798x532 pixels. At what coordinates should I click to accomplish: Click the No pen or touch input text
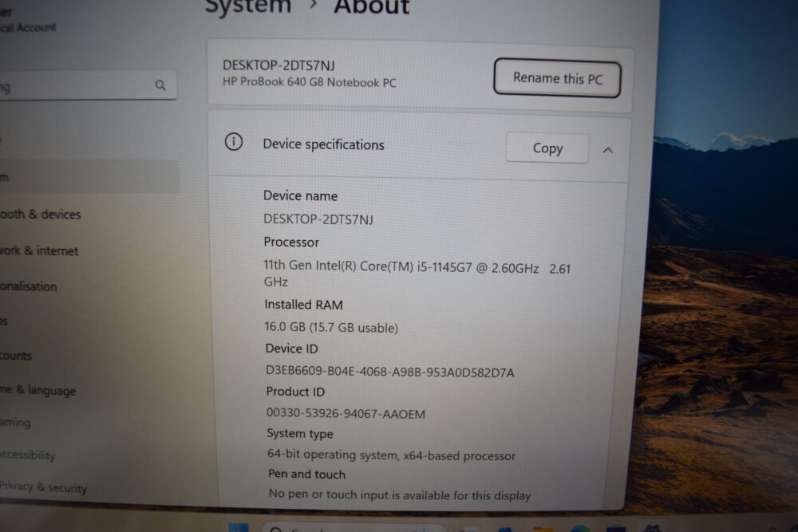coord(400,495)
